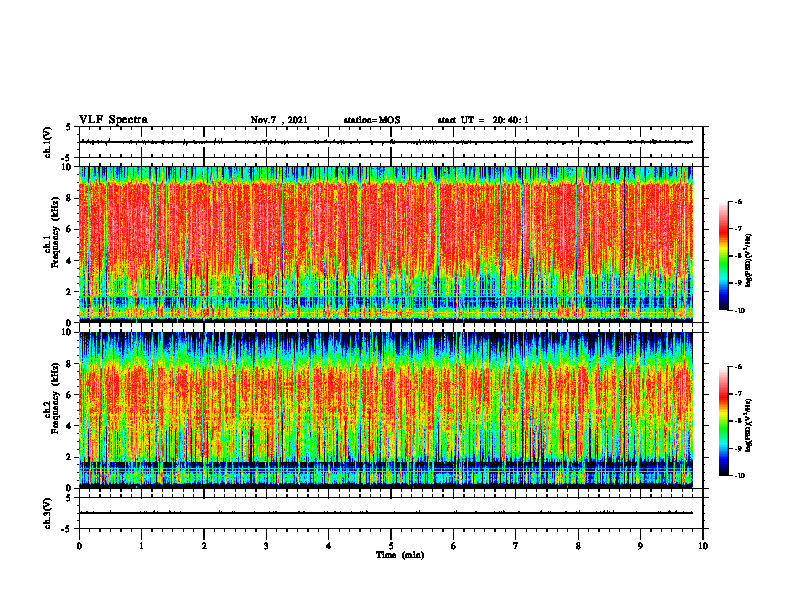
Task: Click the '-10' value on ch.2 color bar
Action: pyautogui.click(x=739, y=476)
